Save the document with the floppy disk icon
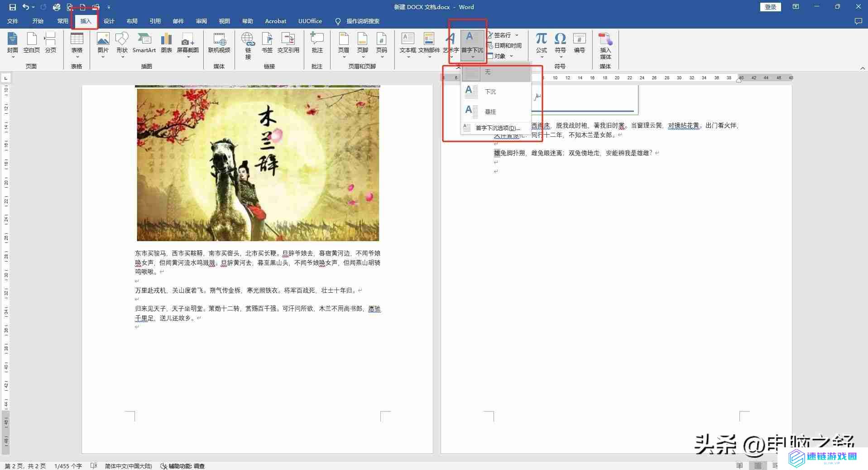This screenshot has width=868, height=470. coord(12,7)
